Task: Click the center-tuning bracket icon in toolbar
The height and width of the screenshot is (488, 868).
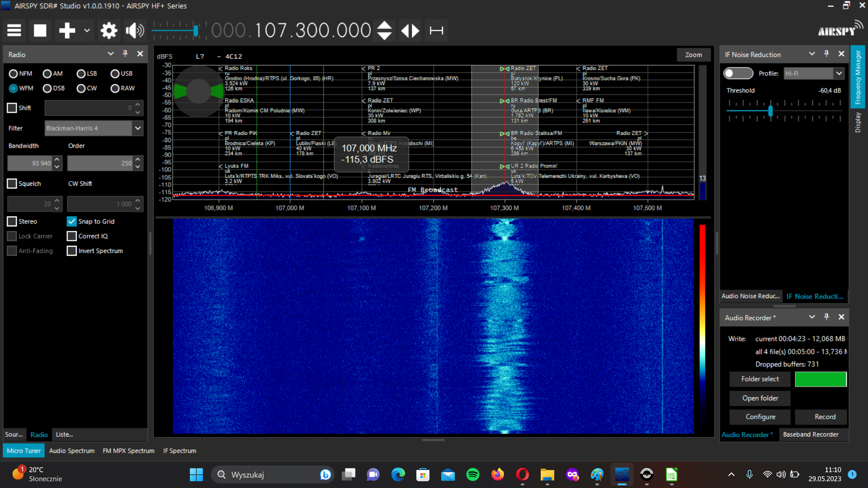Action: (x=436, y=31)
